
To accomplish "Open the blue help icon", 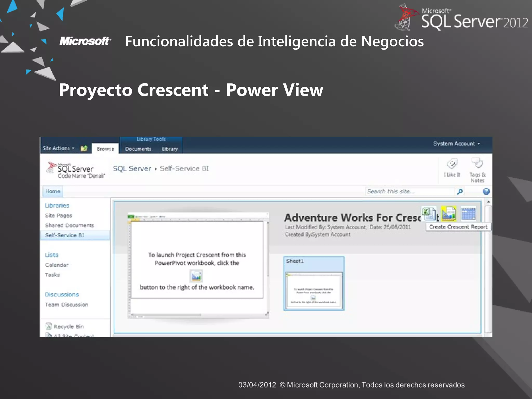I will pyautogui.click(x=486, y=191).
